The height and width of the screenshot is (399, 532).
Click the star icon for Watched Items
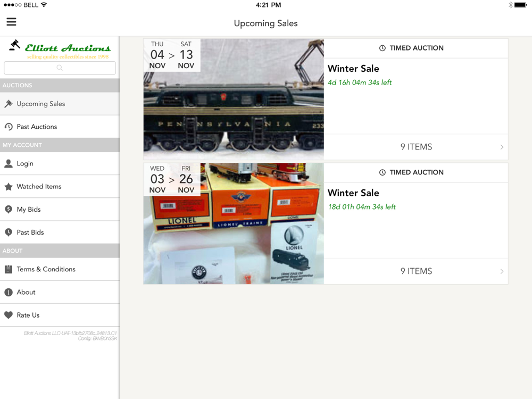point(9,186)
